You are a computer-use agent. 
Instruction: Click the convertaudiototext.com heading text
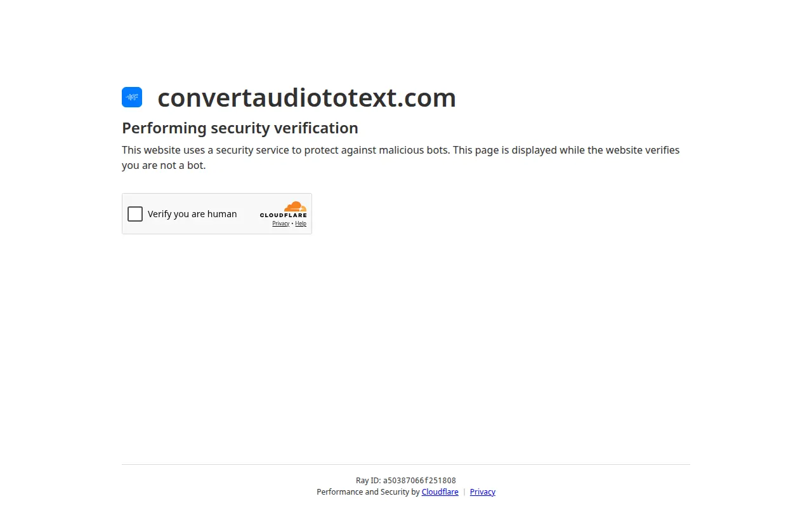307,98
